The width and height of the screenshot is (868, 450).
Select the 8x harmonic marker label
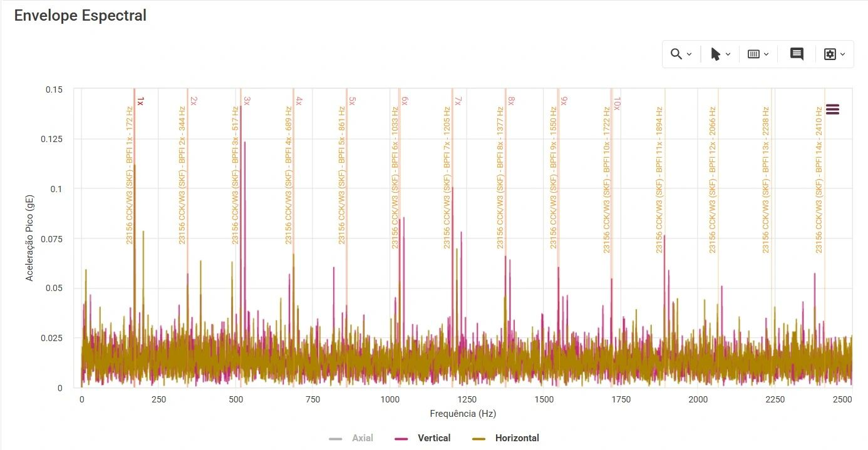click(512, 101)
